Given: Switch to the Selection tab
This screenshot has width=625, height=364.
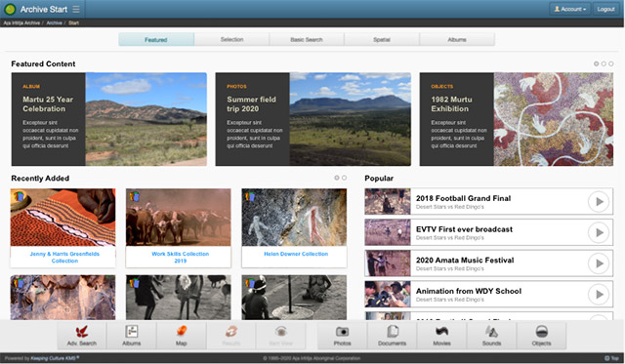Looking at the screenshot, I should coord(231,39).
